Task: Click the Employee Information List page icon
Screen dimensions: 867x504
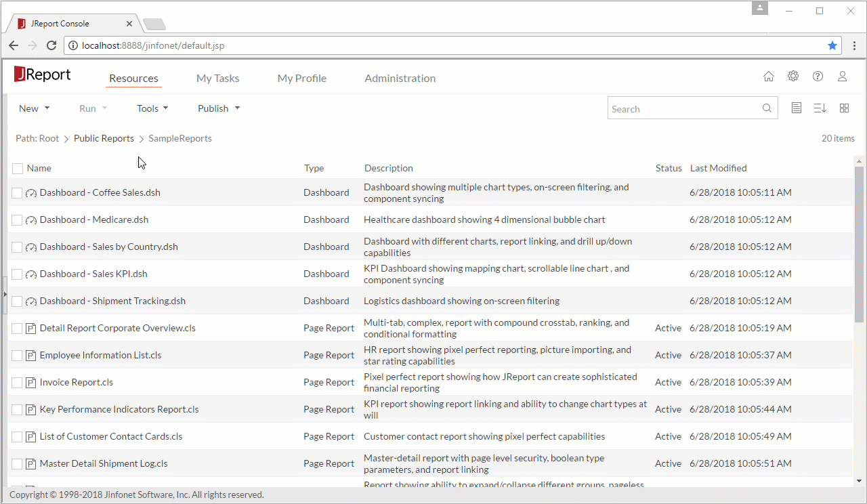Action: (30, 356)
